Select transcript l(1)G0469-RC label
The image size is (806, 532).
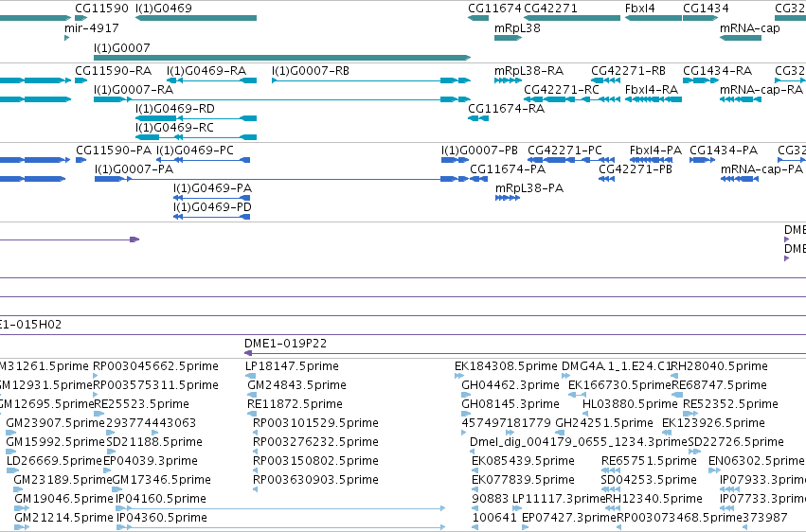(175, 128)
